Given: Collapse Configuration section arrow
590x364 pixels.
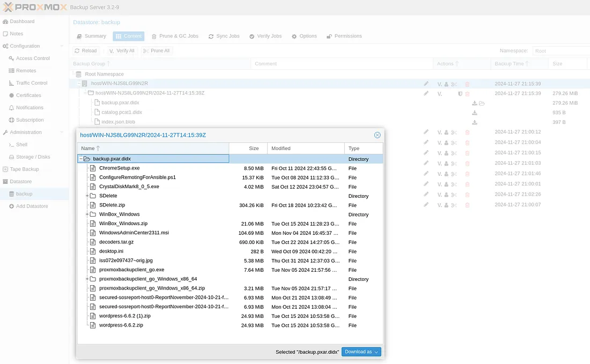Looking at the screenshot, I should click(x=62, y=46).
